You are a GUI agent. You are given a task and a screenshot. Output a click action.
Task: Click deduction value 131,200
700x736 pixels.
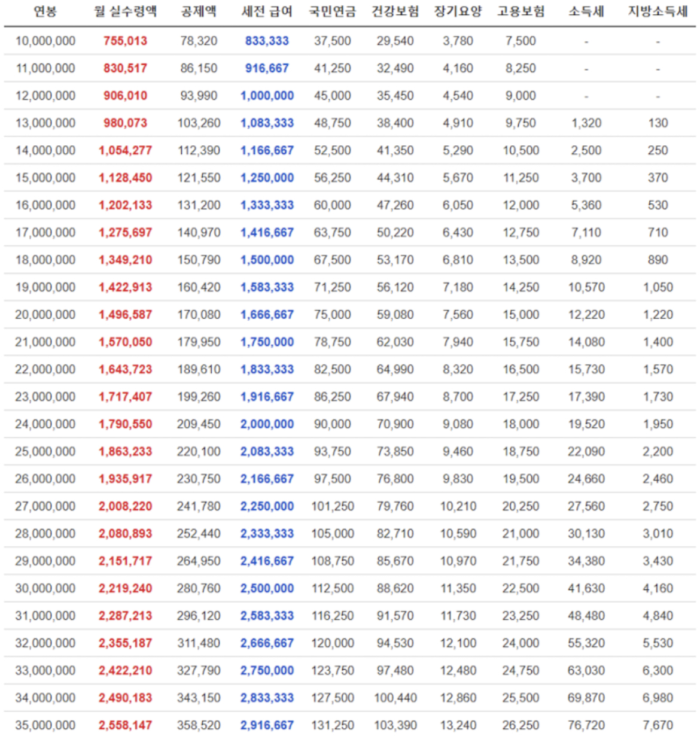199,205
